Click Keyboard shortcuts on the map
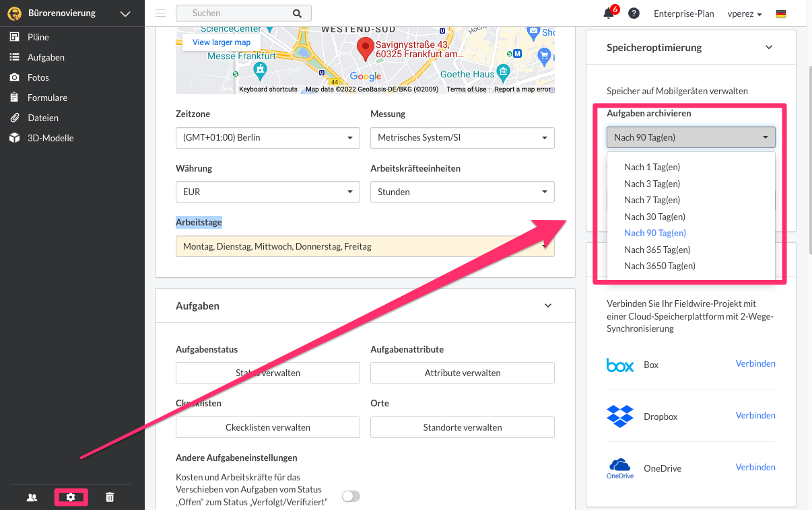 (x=268, y=89)
